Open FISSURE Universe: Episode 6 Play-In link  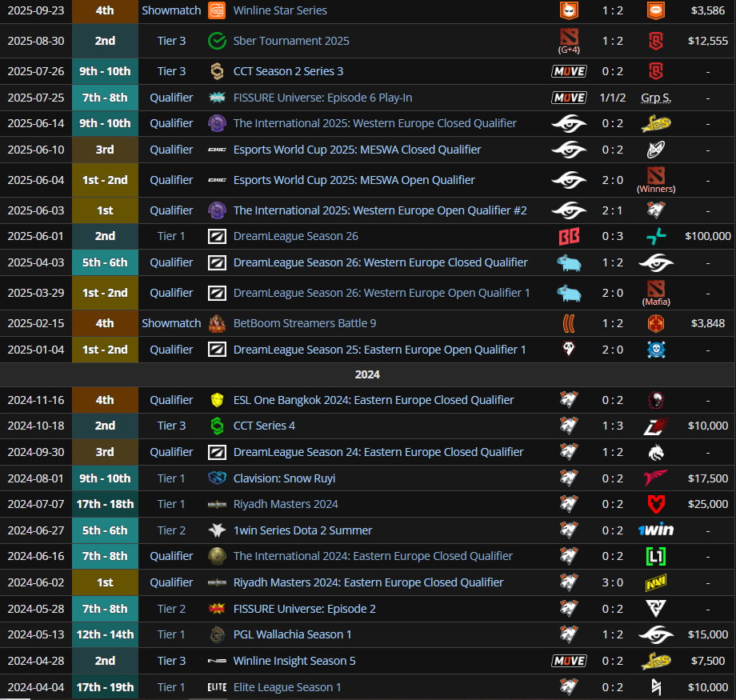[x=322, y=98]
